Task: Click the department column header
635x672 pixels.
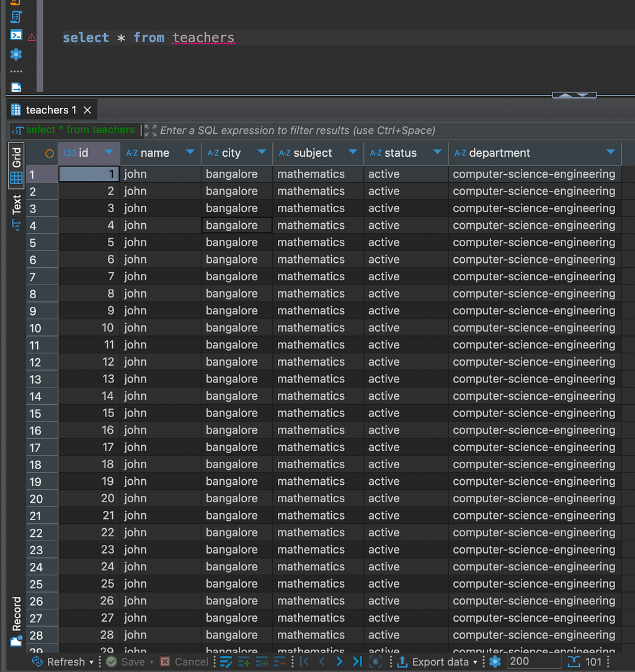Action: point(535,153)
